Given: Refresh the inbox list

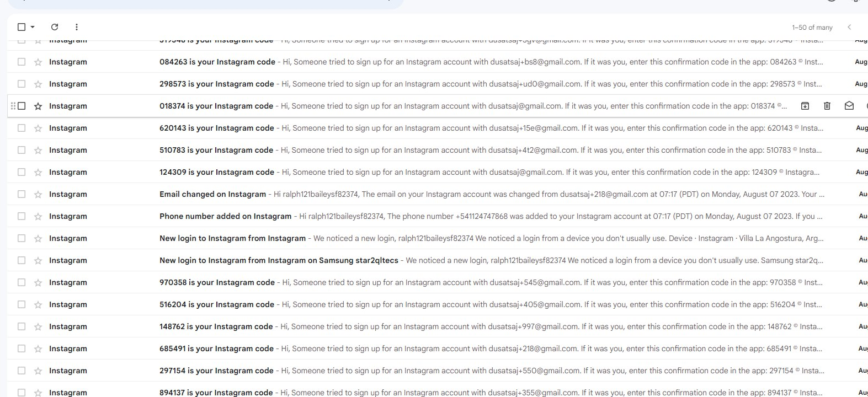Looking at the screenshot, I should [x=55, y=27].
